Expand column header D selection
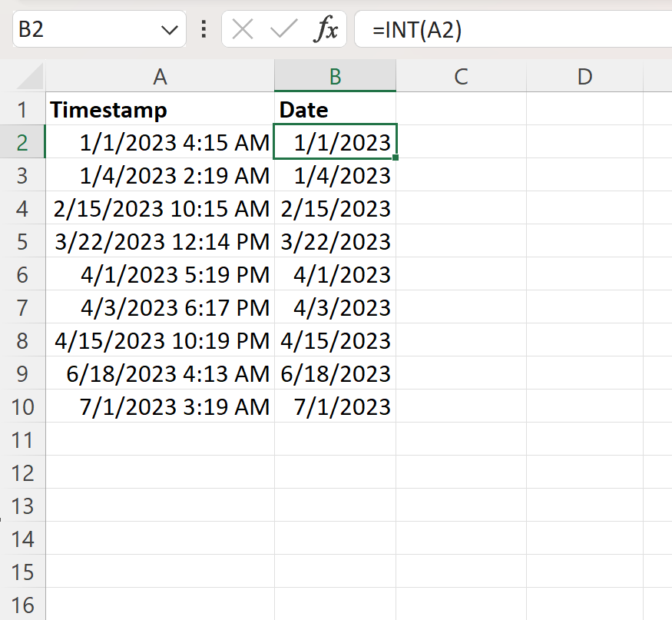Screen dimensions: 672x620 coord(584,77)
